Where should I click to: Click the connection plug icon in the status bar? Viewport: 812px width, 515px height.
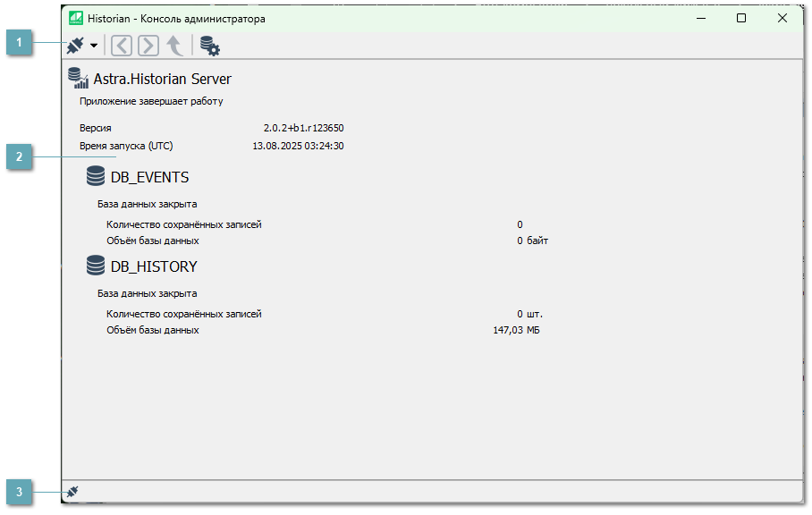click(73, 491)
